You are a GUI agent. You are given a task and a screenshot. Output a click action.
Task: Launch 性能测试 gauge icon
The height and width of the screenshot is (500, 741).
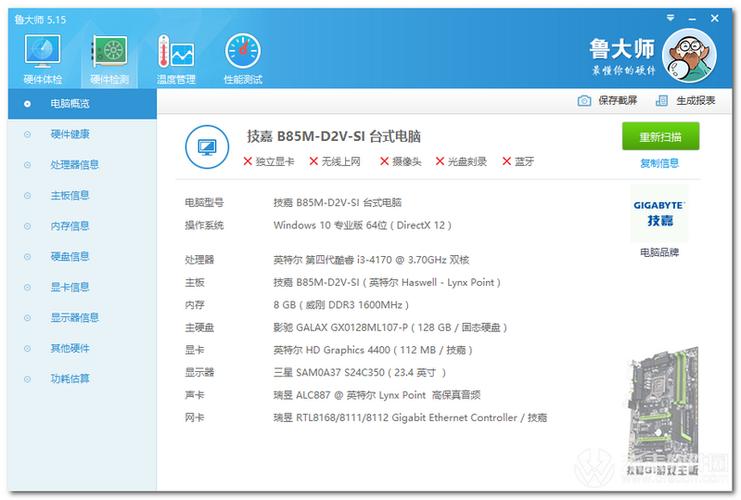tap(243, 51)
